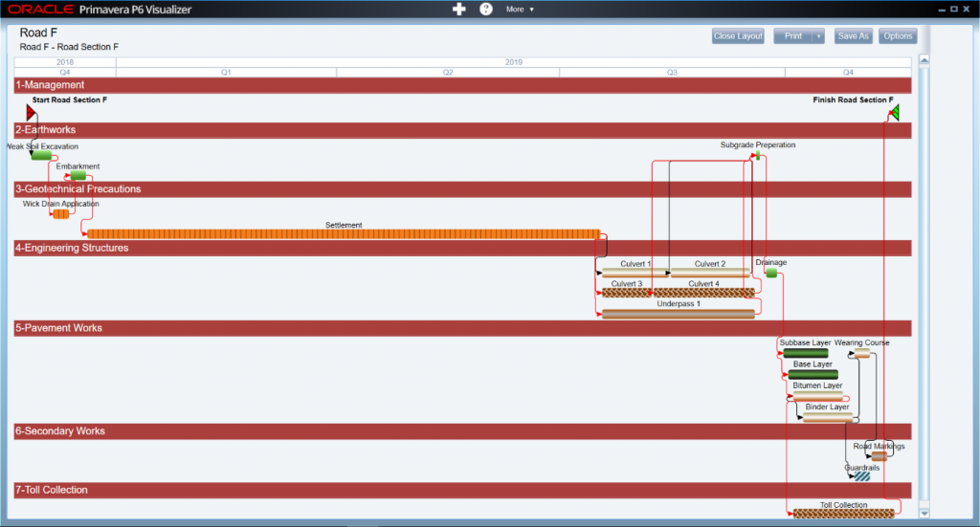Click the Save As button
This screenshot has width=980, height=527.
(853, 36)
